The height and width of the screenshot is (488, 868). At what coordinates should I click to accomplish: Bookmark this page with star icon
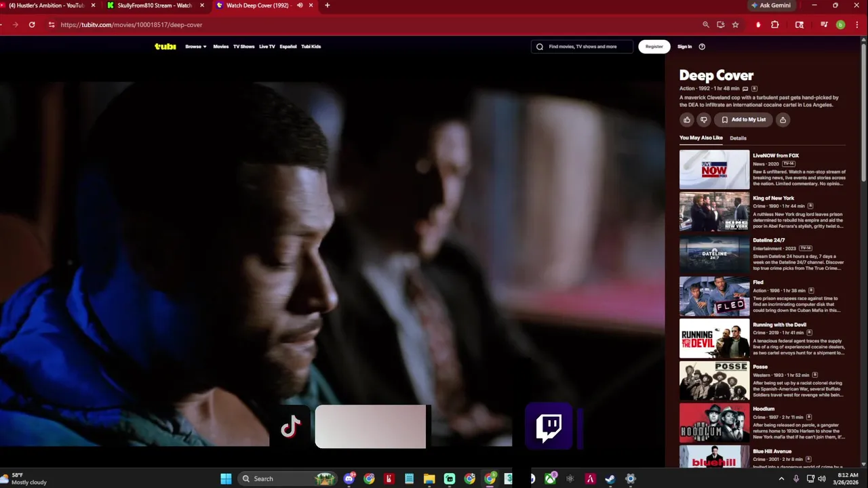click(736, 24)
